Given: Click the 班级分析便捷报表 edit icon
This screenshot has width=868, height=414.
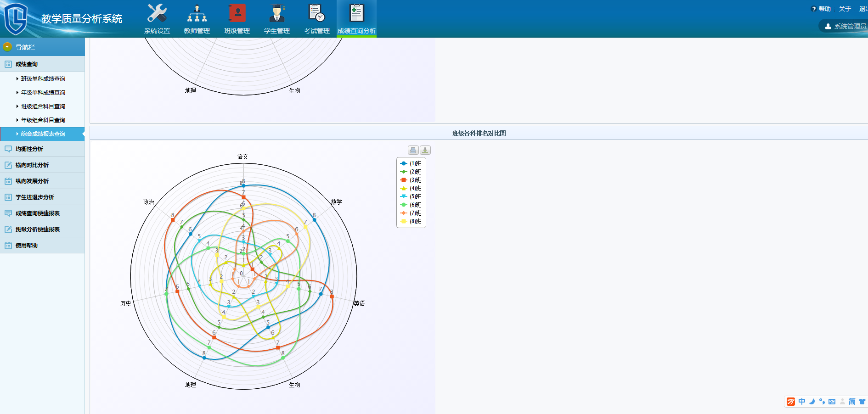Looking at the screenshot, I should point(8,229).
